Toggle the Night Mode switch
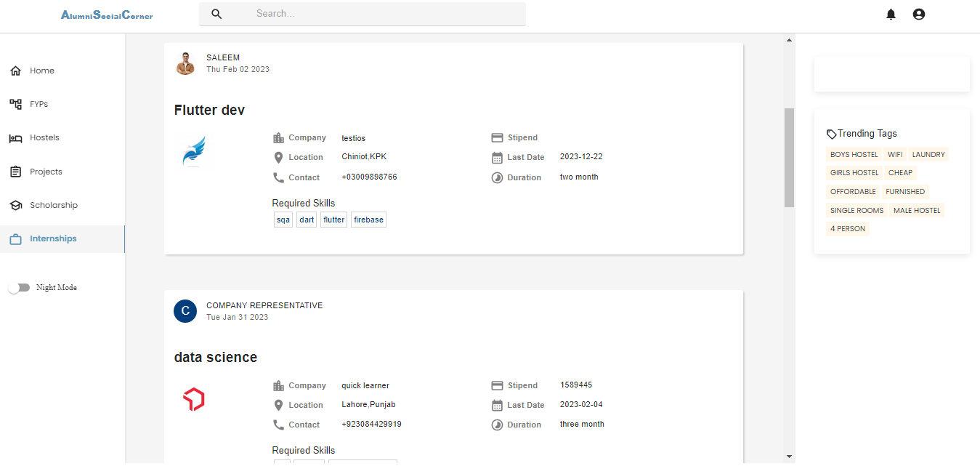This screenshot has height=466, width=980. click(19, 288)
